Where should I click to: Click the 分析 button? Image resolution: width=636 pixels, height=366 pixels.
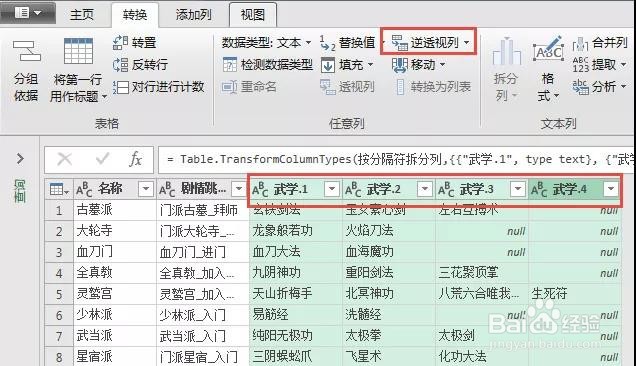[x=599, y=86]
